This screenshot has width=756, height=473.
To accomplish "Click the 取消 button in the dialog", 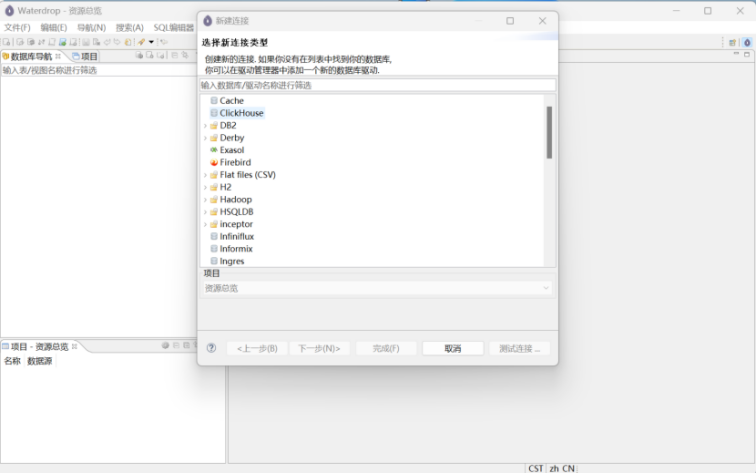I will point(453,348).
